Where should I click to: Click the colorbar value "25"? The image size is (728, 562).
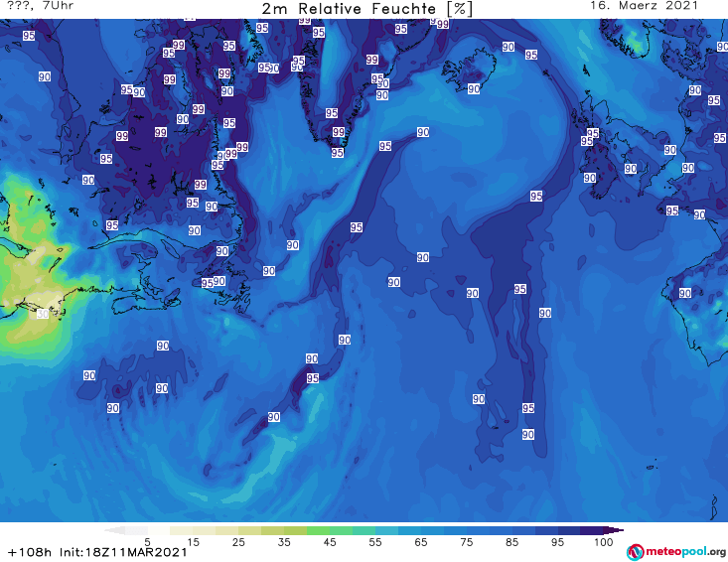coord(238,542)
